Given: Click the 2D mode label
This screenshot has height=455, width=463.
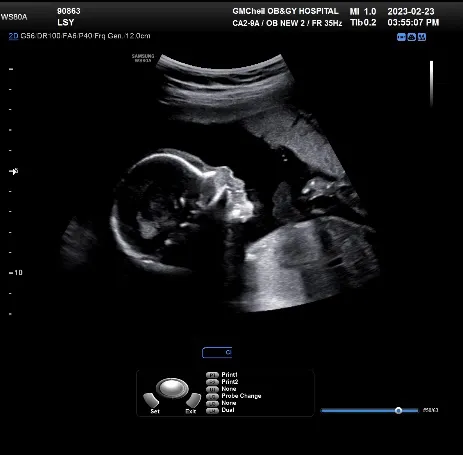Looking at the screenshot, I should [x=13, y=36].
